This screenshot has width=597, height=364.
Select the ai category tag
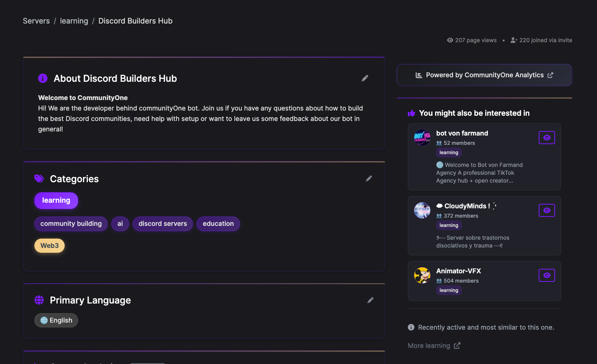tap(120, 224)
